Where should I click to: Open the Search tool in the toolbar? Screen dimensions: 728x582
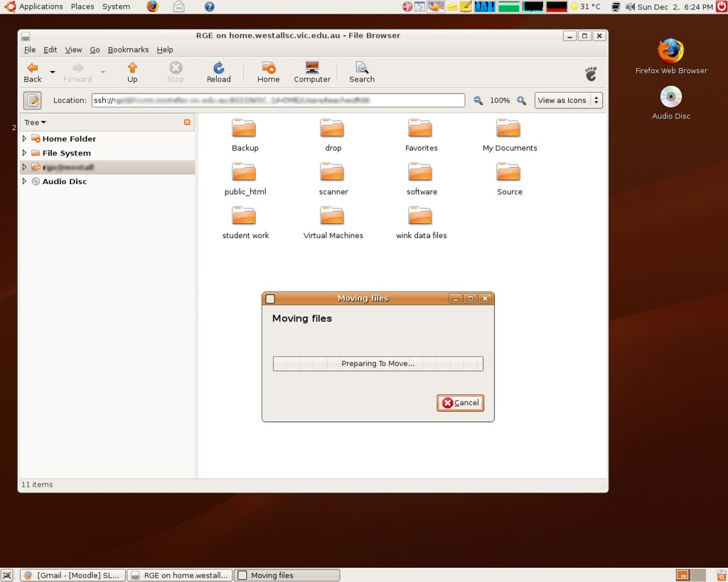[361, 70]
